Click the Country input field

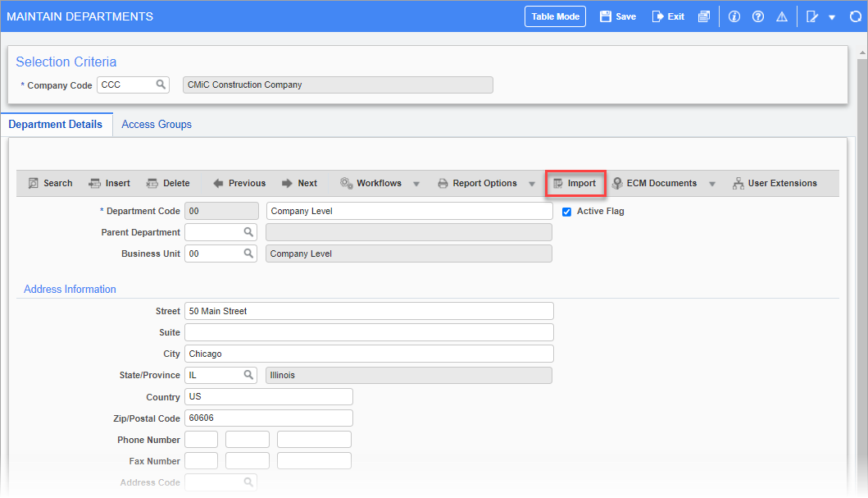(x=269, y=396)
